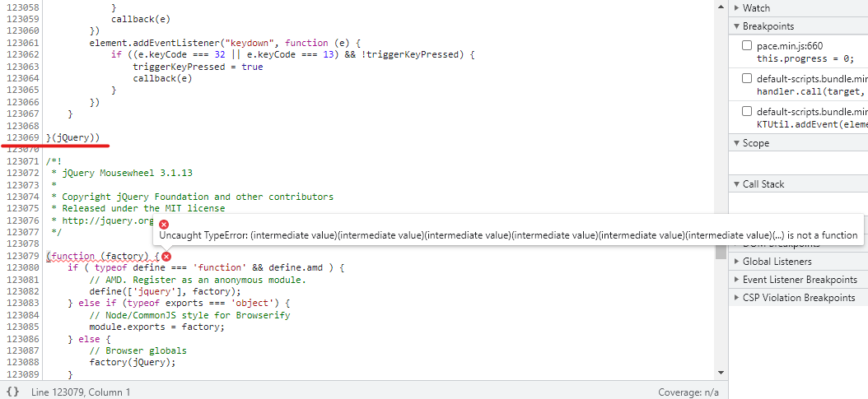
Task: Expand Event Listener Breakpoints section
Action: [x=798, y=280]
